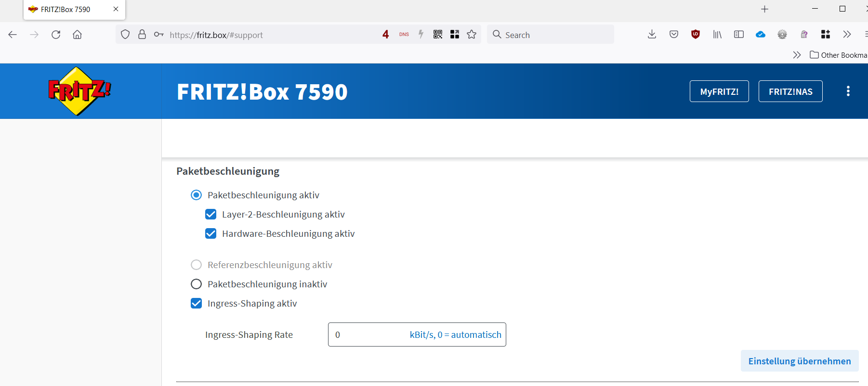868x386 pixels.
Task: Click the forward navigation arrow
Action: (x=34, y=35)
